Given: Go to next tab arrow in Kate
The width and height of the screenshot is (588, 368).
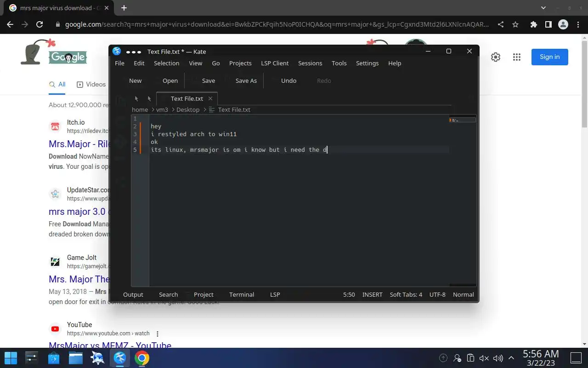Looking at the screenshot, I should (x=149, y=98).
